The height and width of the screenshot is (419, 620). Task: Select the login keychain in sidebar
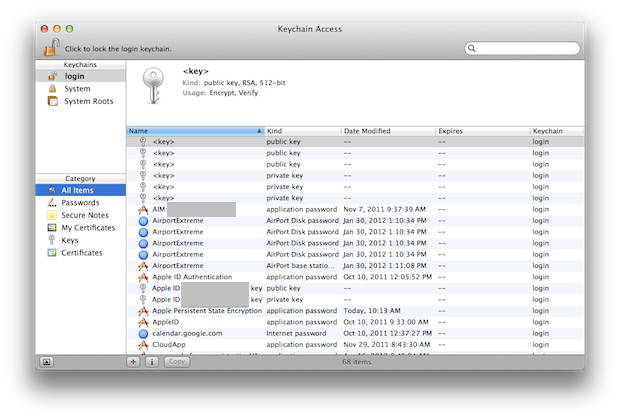click(x=81, y=76)
